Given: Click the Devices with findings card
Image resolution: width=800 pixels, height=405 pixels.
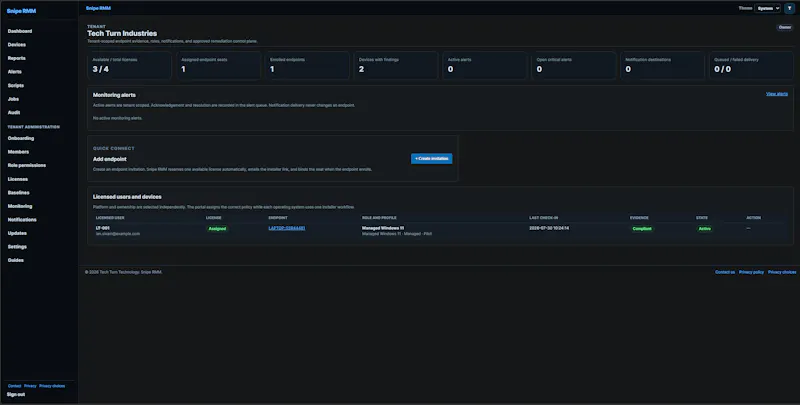Looking at the screenshot, I should point(396,65).
